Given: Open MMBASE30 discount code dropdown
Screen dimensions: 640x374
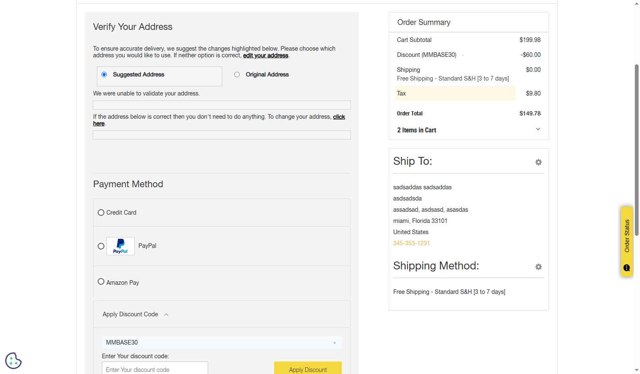Looking at the screenshot, I should coord(222,343).
